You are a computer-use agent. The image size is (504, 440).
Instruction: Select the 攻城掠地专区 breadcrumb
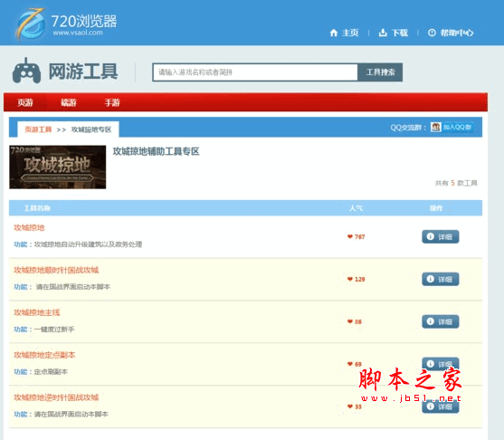[x=91, y=129]
